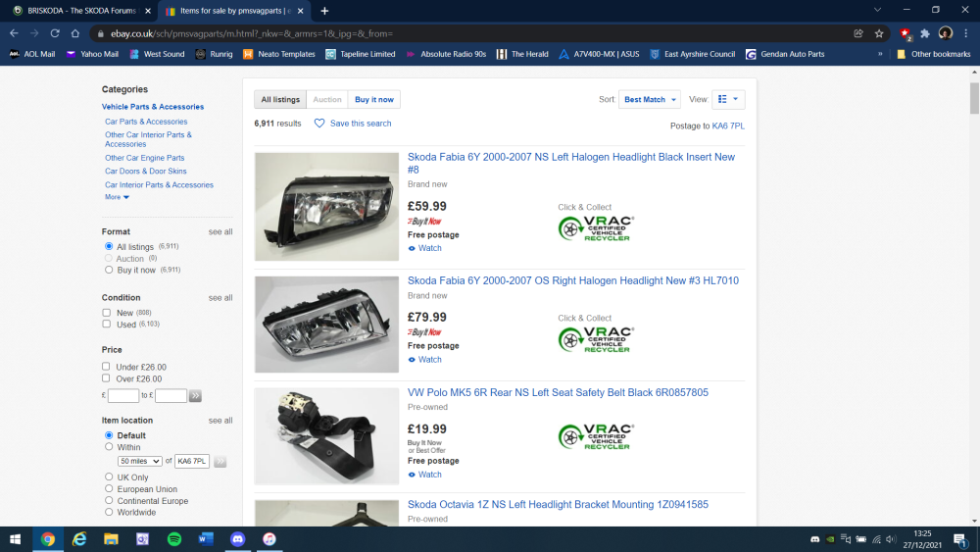Screen dimensions: 980x552
Task: Close the Items for sale by pmsvagparts tab
Action: (x=301, y=11)
